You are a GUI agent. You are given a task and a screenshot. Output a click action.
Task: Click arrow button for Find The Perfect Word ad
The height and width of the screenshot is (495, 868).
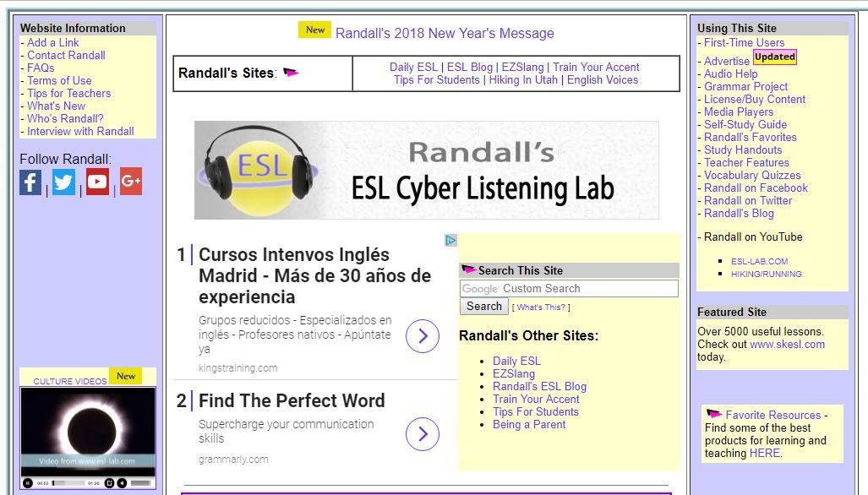point(423,434)
